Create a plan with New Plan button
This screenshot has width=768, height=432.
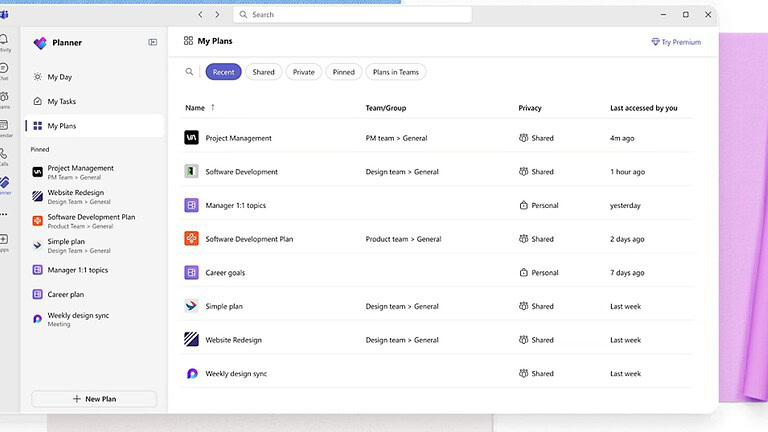pos(94,399)
